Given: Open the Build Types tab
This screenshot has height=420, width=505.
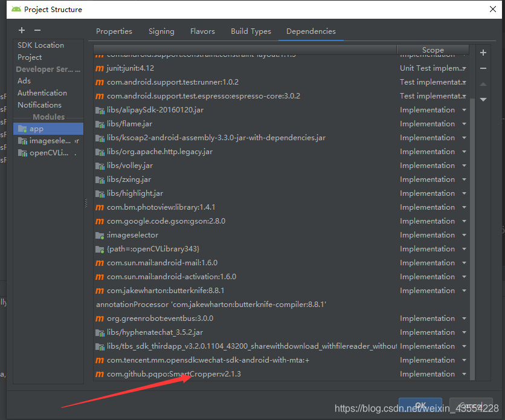Looking at the screenshot, I should coord(251,31).
